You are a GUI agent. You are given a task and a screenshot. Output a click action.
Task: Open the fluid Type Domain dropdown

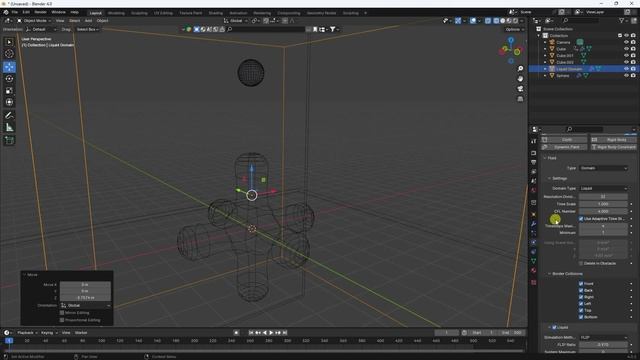603,168
